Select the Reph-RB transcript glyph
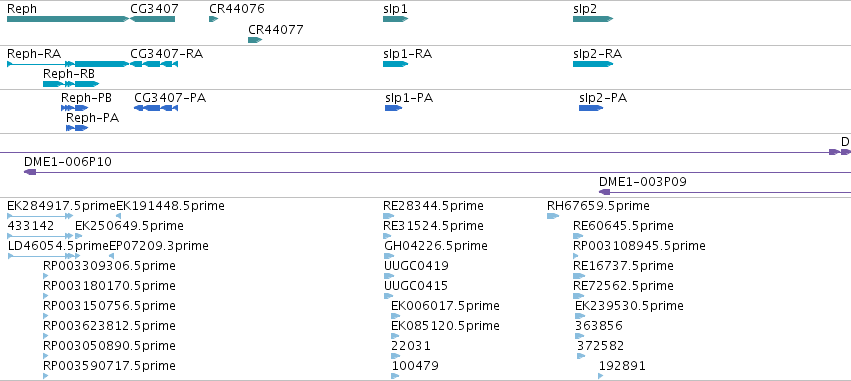 71,84
